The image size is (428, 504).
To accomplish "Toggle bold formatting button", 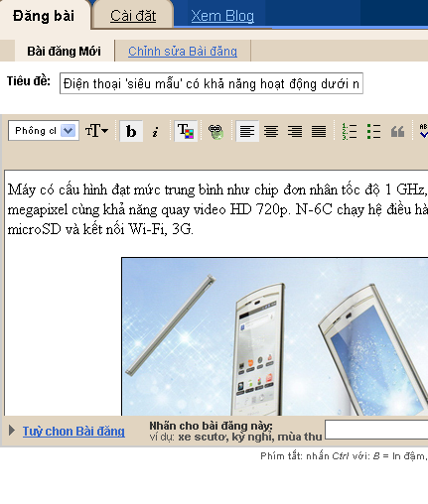I will [x=131, y=131].
